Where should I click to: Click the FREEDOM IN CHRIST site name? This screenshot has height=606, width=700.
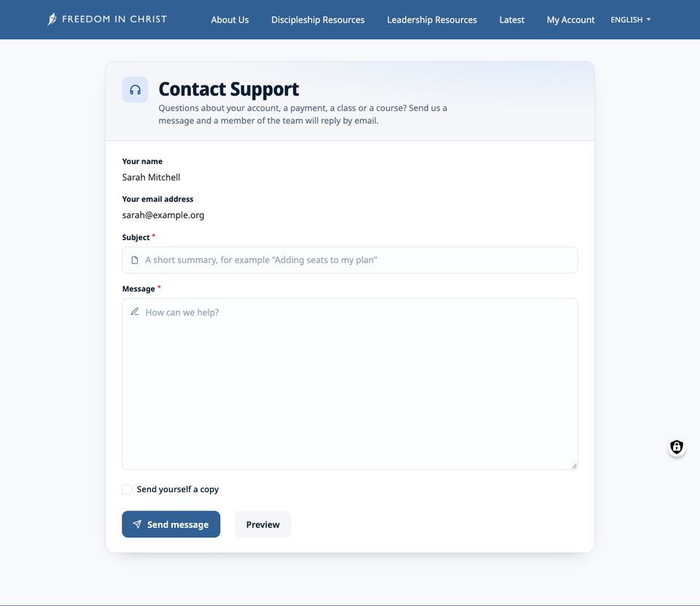(114, 19)
